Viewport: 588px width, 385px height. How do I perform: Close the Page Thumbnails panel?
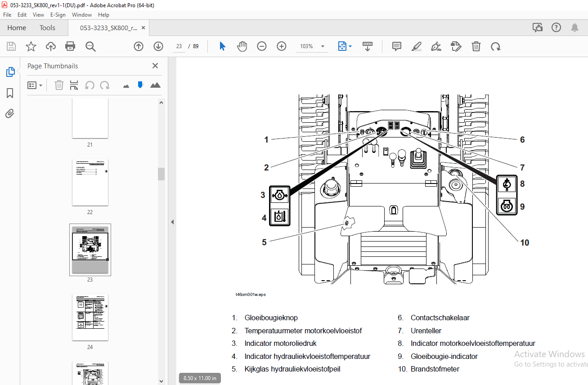click(155, 66)
